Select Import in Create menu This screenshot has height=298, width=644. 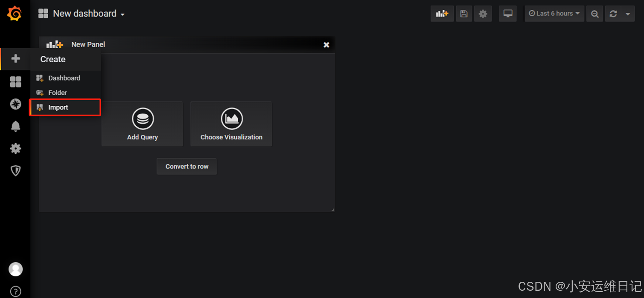pos(65,107)
